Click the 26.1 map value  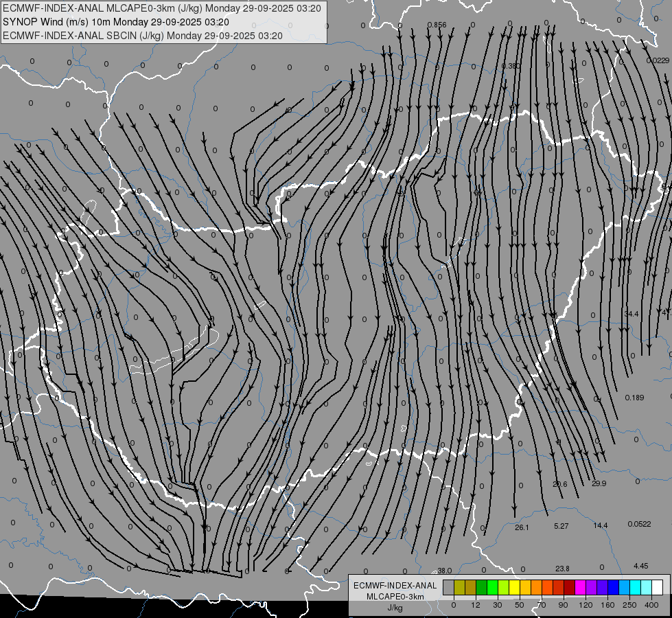tap(522, 527)
